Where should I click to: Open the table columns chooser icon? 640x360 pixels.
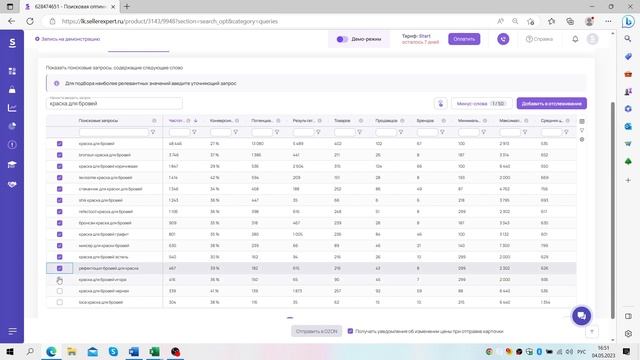[x=582, y=121]
